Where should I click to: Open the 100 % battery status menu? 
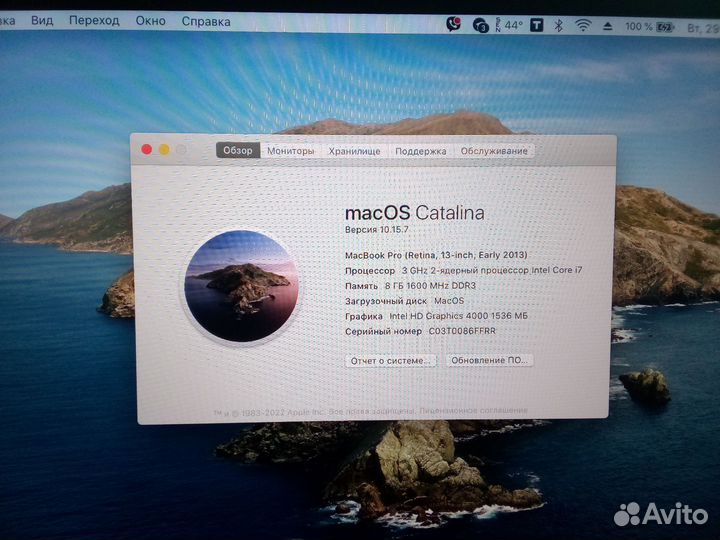click(649, 27)
